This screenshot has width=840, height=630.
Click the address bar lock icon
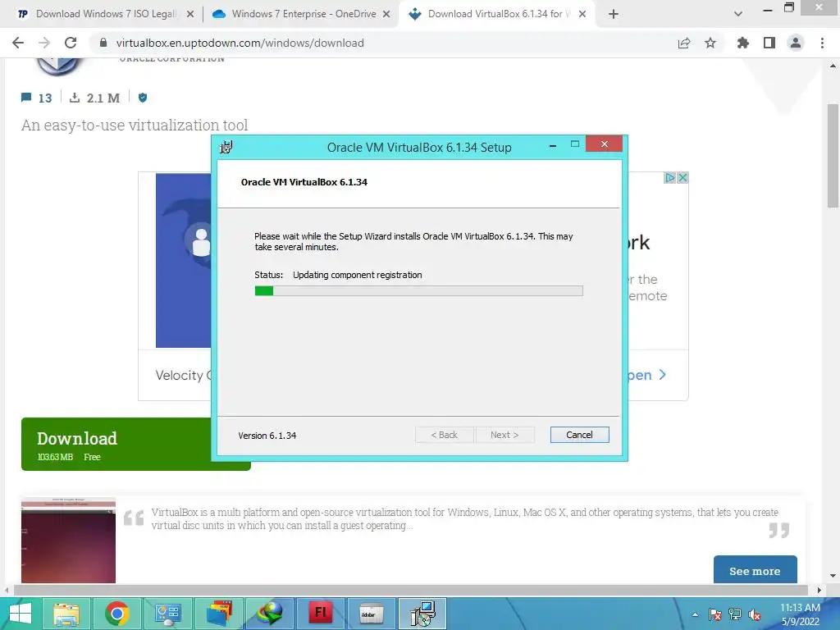[103, 43]
